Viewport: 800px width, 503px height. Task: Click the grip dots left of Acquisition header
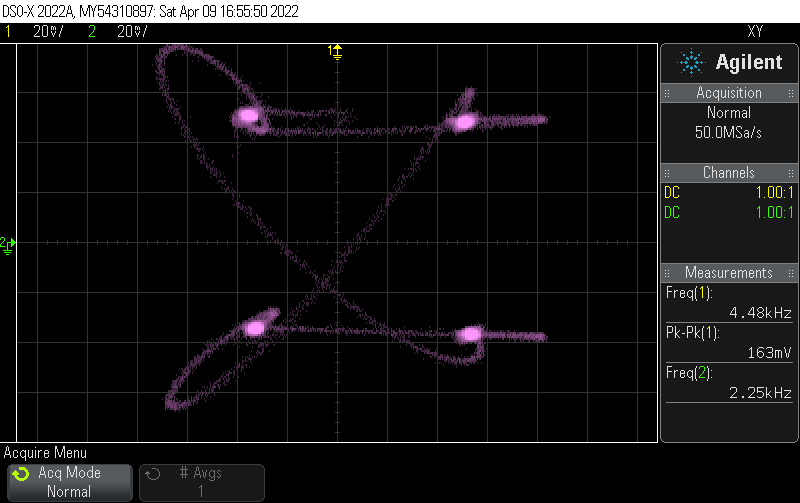(667, 93)
